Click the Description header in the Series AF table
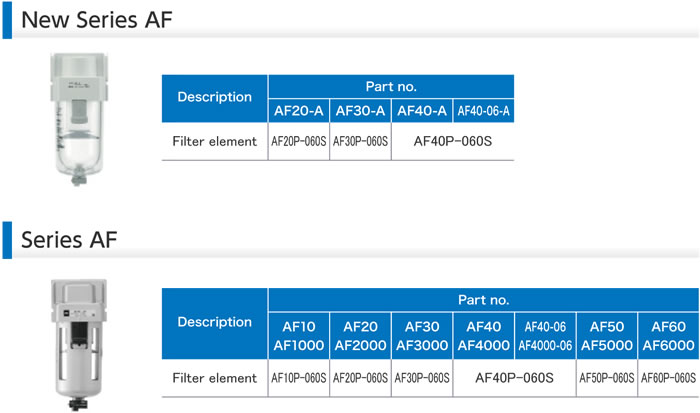 (214, 322)
